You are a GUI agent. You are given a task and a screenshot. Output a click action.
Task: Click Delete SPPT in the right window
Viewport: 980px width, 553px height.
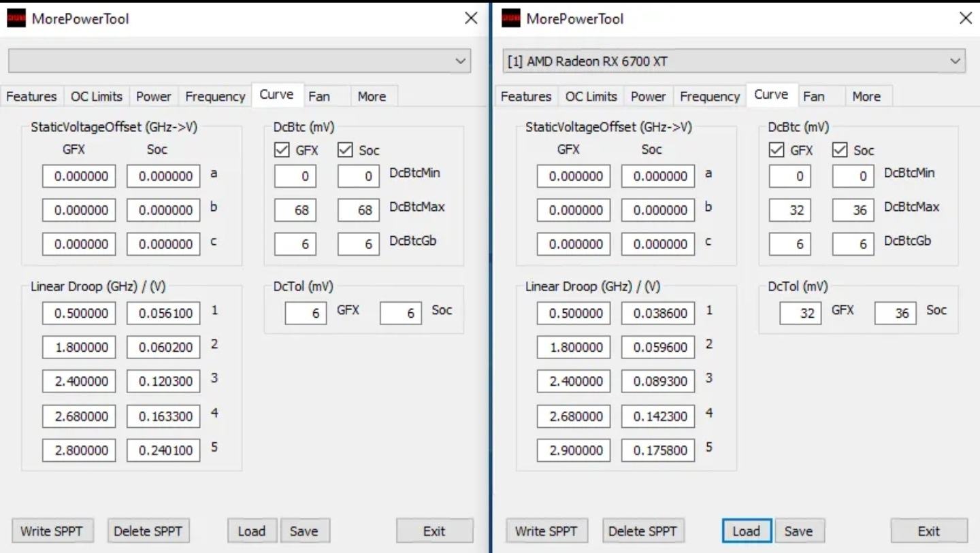coord(642,531)
